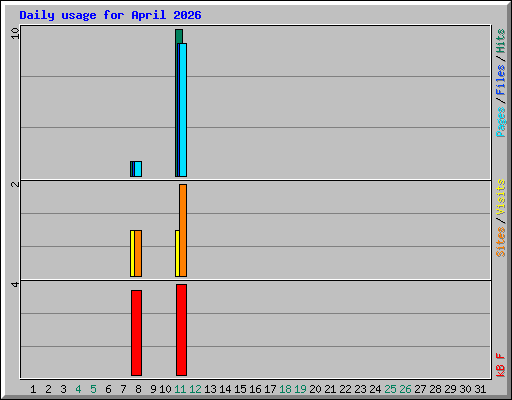Click day 19 on the x-axis
The image size is (512, 400).
click(300, 389)
